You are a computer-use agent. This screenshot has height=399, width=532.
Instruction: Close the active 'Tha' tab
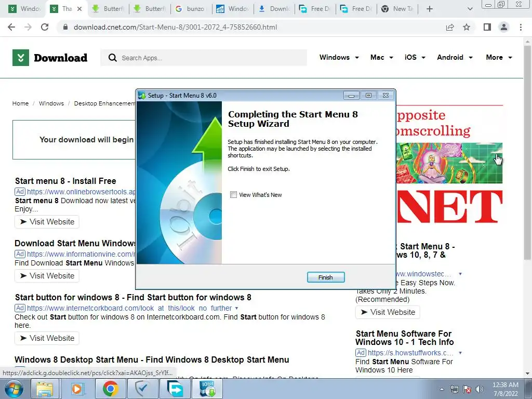coord(79,9)
